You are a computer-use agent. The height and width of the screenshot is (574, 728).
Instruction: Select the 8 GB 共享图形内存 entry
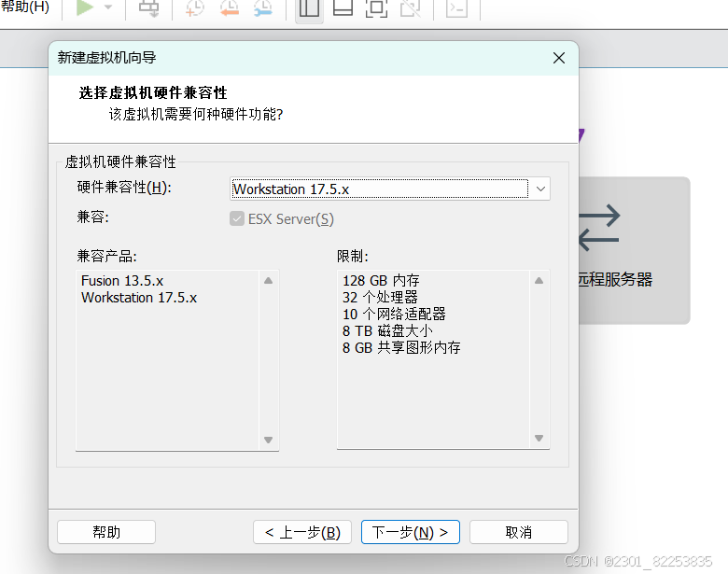coord(401,348)
